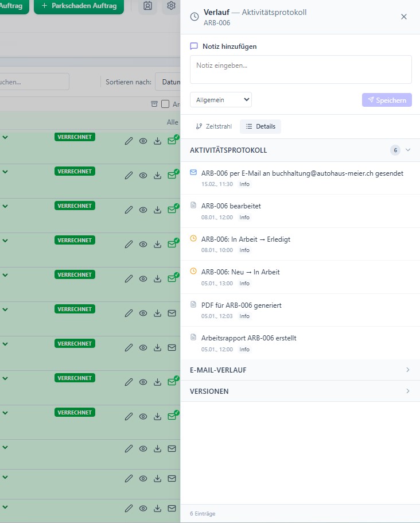Select entry 'ARB-006: Neu → In Arbeit'
This screenshot has width=420, height=523.
[x=300, y=277]
